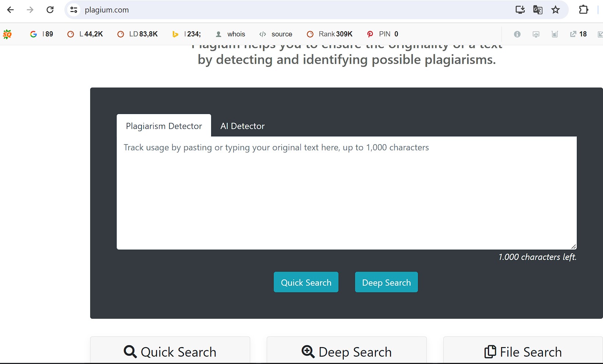Open Bing index 234 metric
The width and height of the screenshot is (603, 364).
click(187, 34)
